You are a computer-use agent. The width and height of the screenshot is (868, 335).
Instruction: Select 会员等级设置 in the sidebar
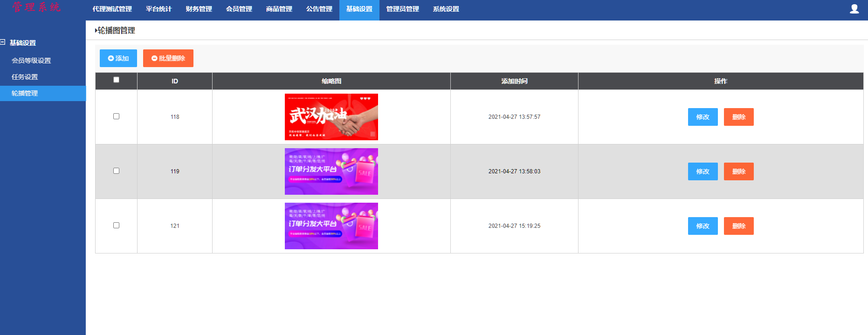click(x=31, y=61)
